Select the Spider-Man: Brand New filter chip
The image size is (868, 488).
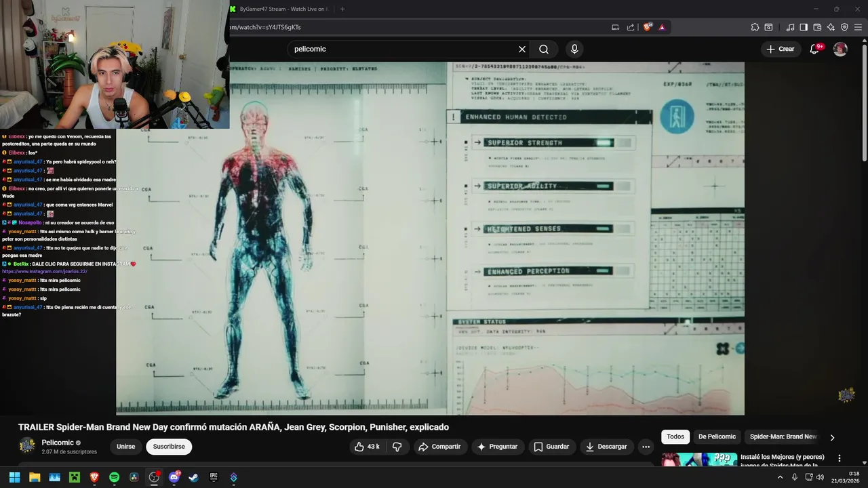coord(783,436)
